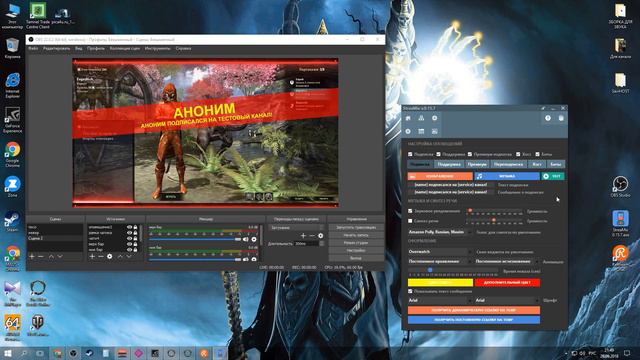The height and width of the screenshot is (360, 640).
Task: Click Запустить трансляцию button in OBS
Action: pyautogui.click(x=356, y=227)
